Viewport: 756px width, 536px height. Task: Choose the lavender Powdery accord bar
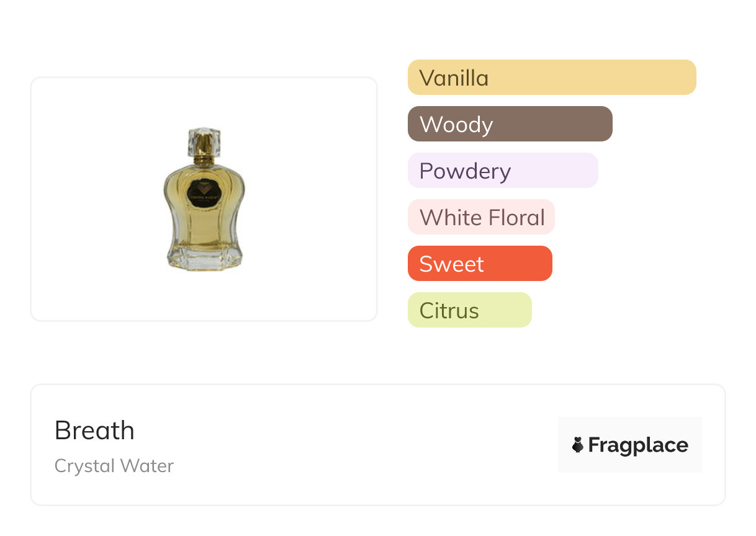503,171
